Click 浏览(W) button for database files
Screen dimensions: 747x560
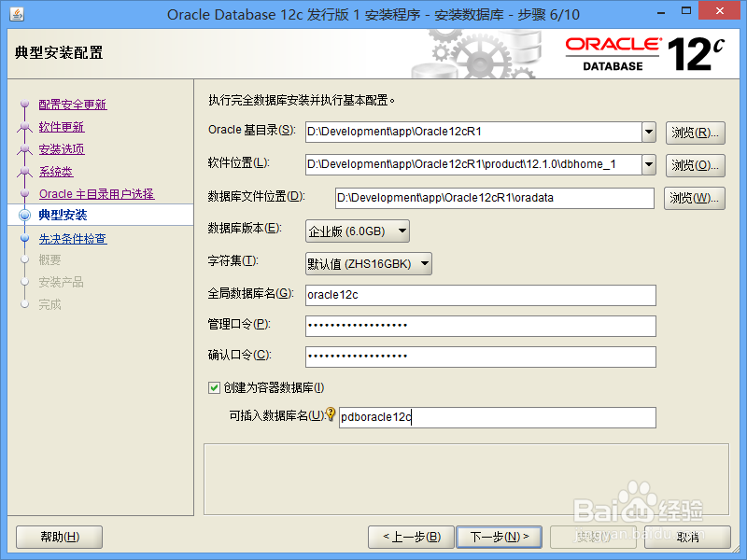(x=694, y=198)
